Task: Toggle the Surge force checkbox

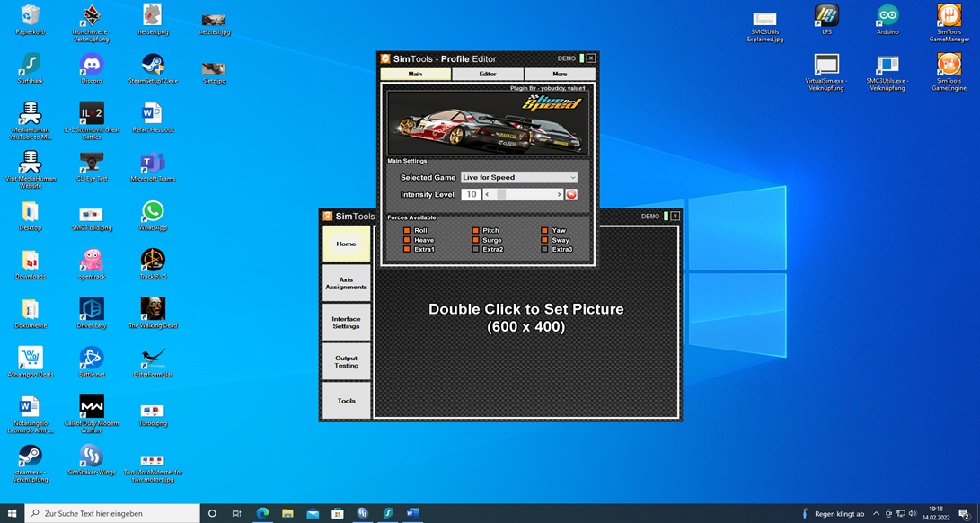Action: click(x=475, y=240)
